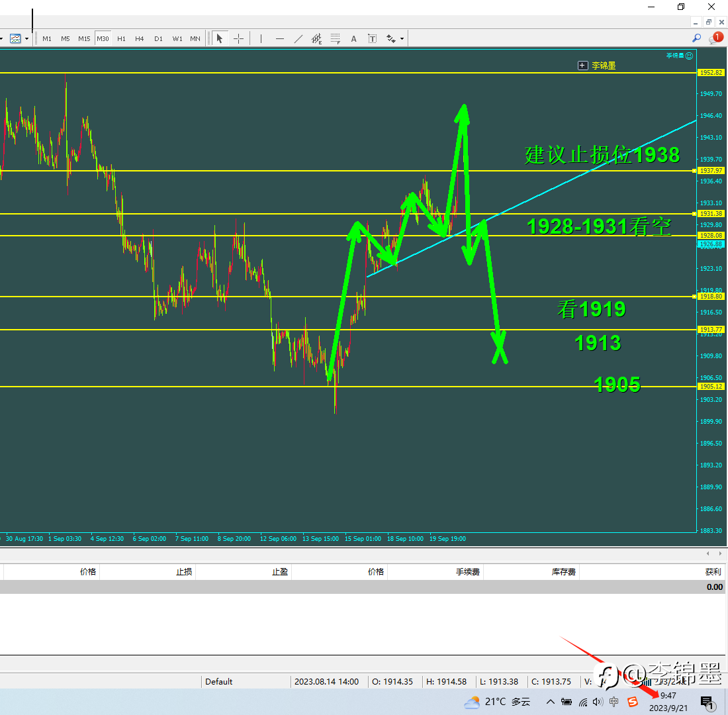
Task: Select the arrows objects tool
Action: [391, 38]
